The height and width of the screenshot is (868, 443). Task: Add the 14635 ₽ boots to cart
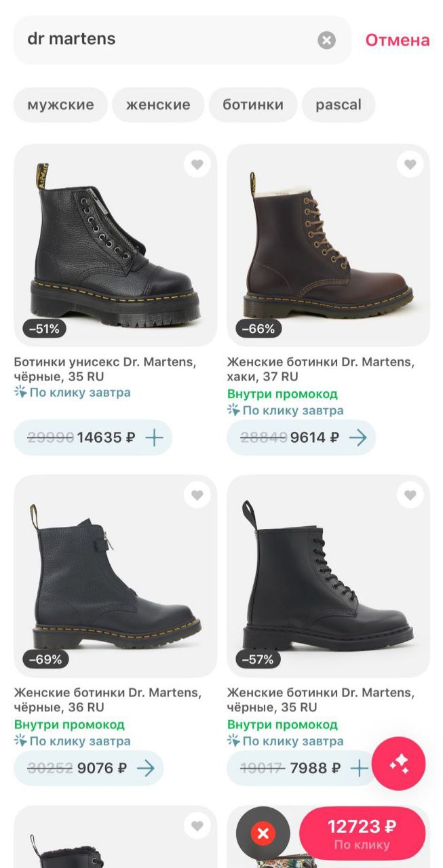[155, 437]
